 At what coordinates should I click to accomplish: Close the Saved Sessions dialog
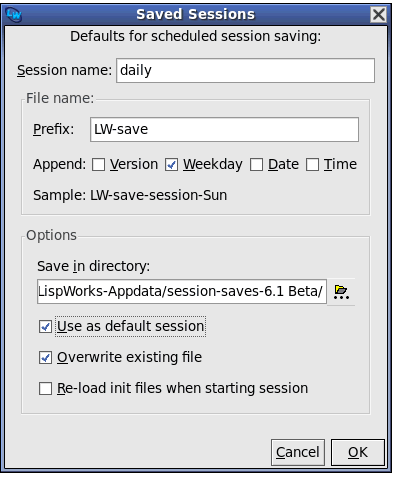pos(379,14)
